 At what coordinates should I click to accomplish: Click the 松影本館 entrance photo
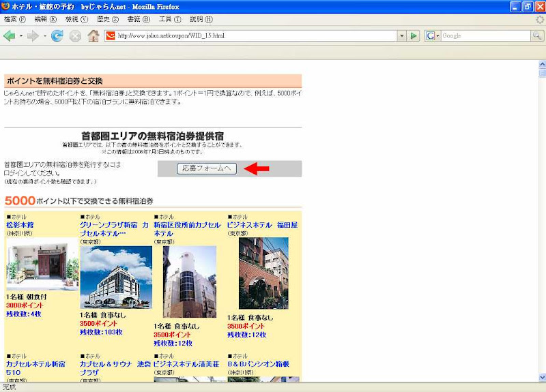[x=42, y=264]
